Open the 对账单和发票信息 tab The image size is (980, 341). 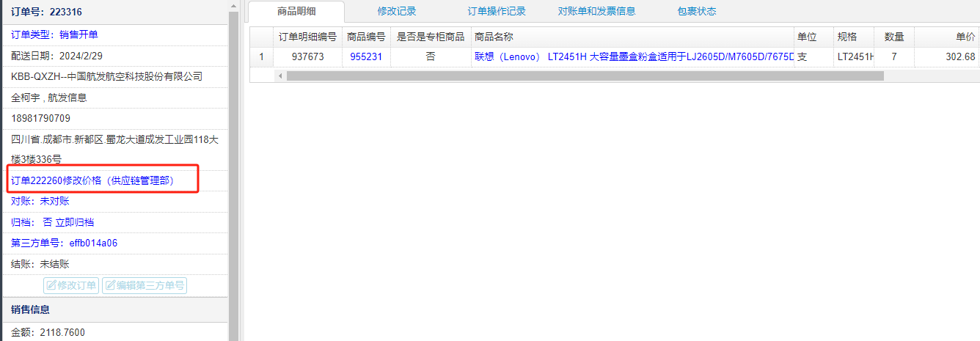[x=596, y=11]
